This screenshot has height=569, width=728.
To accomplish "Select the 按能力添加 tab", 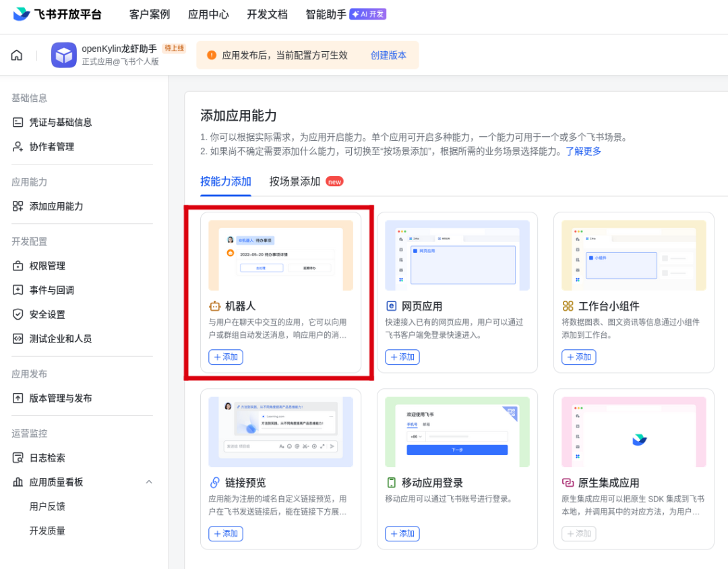I will tap(226, 181).
